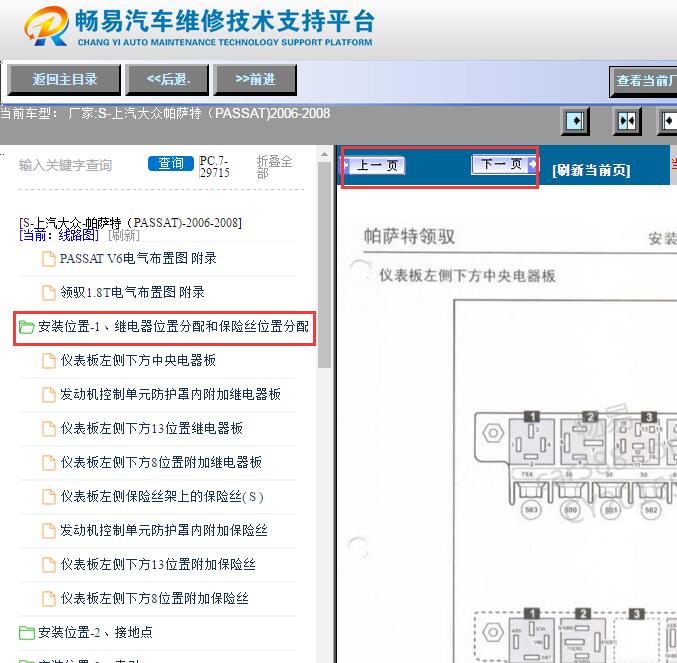Click page icon beside 仪表板左侧下方13位置继电器板
The image size is (677, 663).
coord(49,429)
